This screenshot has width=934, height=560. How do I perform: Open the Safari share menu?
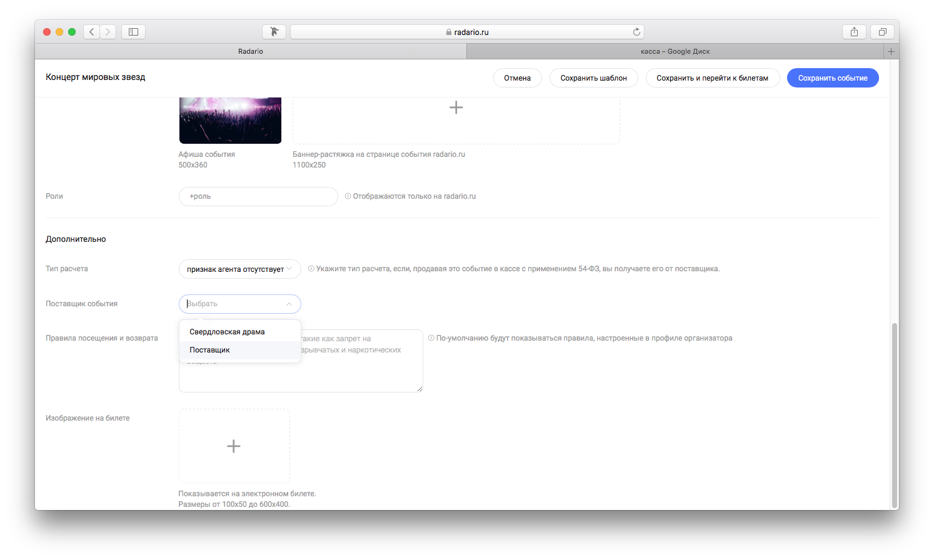tap(854, 32)
